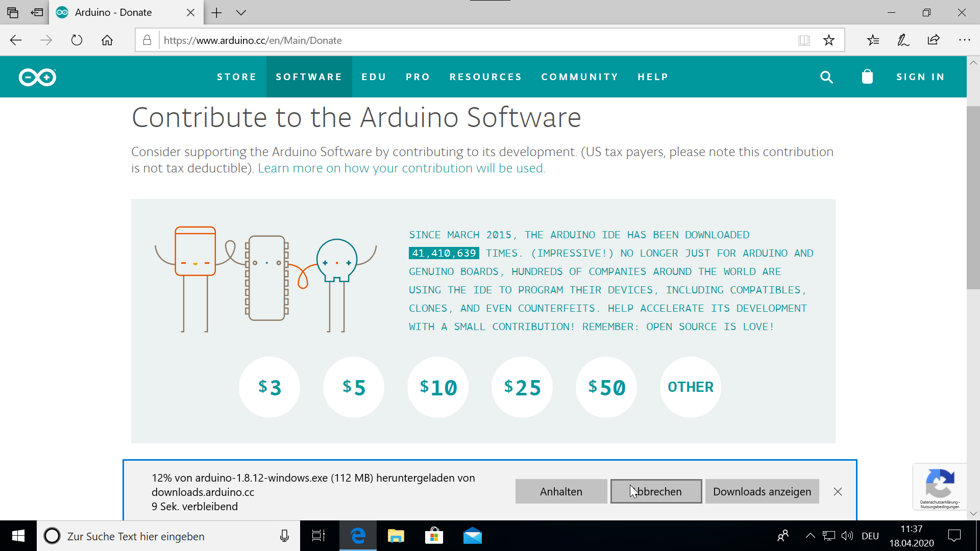Image resolution: width=980 pixels, height=551 pixels.
Task: Open new tab with plus icon
Action: 216,13
